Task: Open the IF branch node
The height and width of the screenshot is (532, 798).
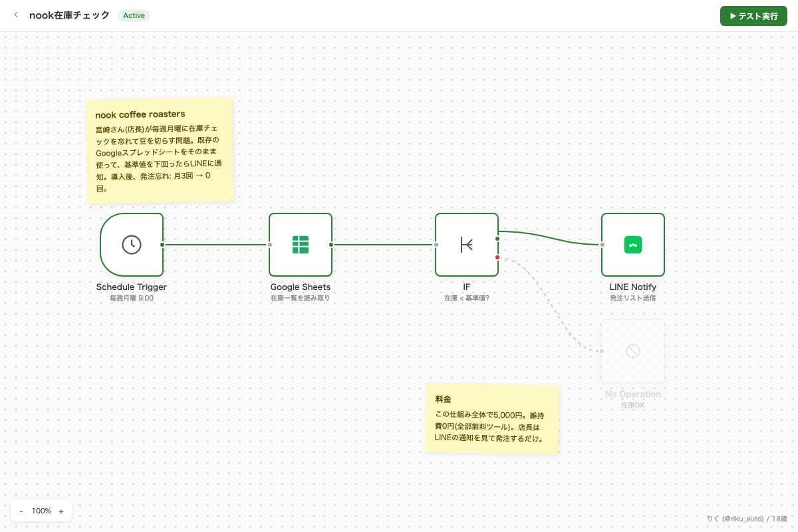Action: pos(467,245)
